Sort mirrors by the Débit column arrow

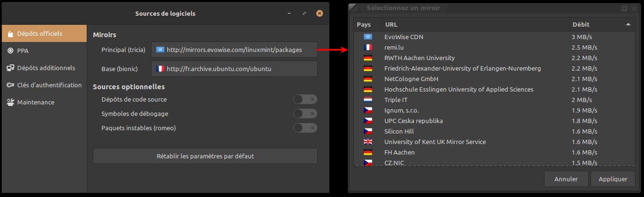point(628,24)
